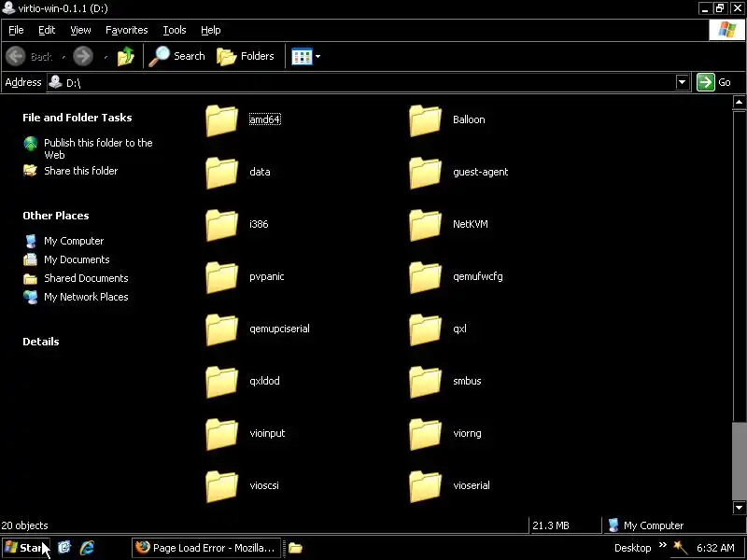Open the Balloon folder icon

425,120
